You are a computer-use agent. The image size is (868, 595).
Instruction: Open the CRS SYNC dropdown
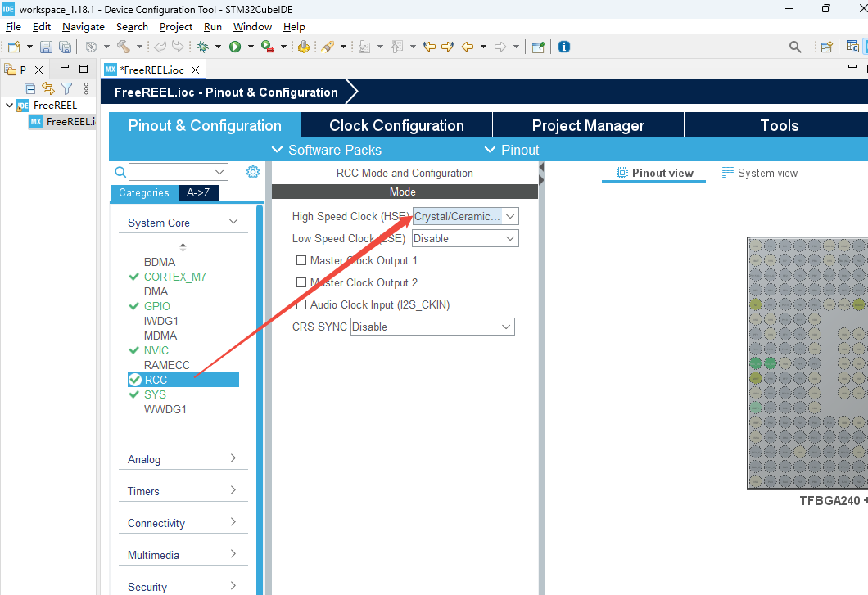coord(432,327)
